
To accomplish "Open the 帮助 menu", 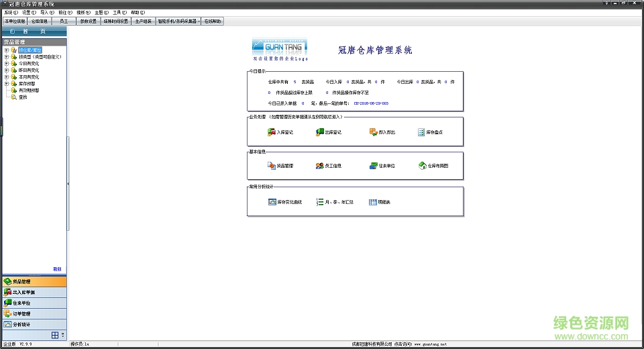I will (x=138, y=12).
